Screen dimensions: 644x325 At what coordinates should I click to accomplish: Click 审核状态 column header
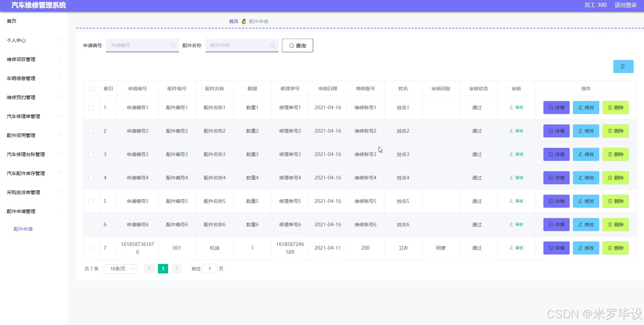click(x=479, y=89)
